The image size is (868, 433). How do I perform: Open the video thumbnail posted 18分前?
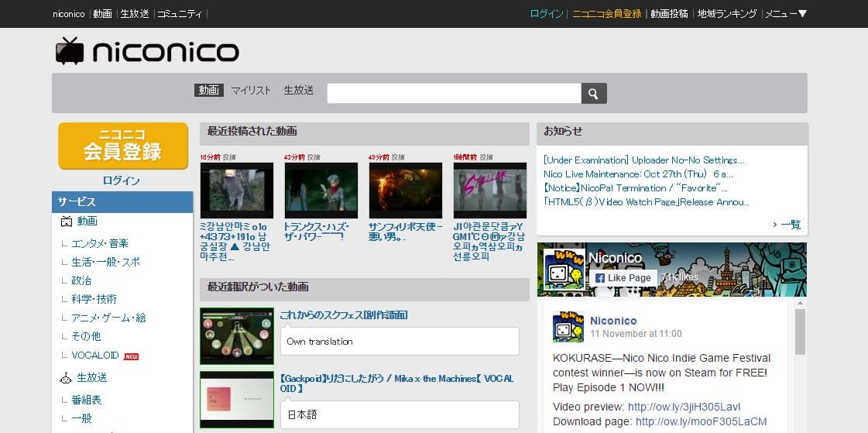click(237, 191)
